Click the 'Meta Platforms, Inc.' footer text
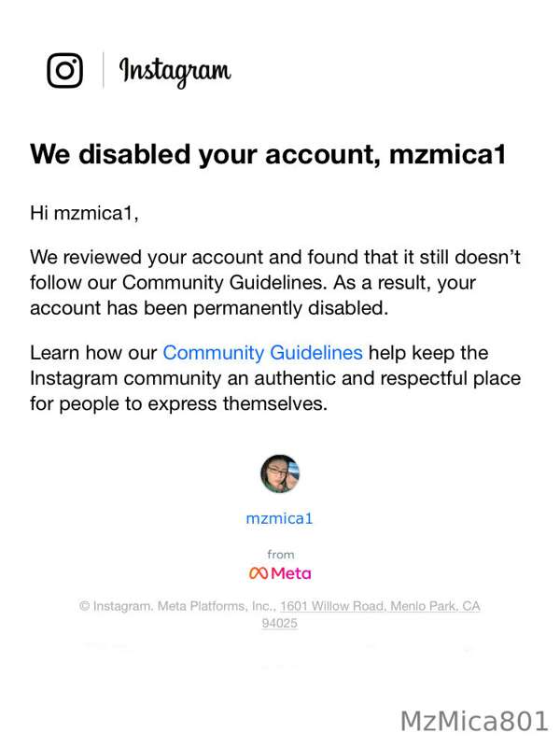Image resolution: width=560 pixels, height=747 pixels. [217, 606]
